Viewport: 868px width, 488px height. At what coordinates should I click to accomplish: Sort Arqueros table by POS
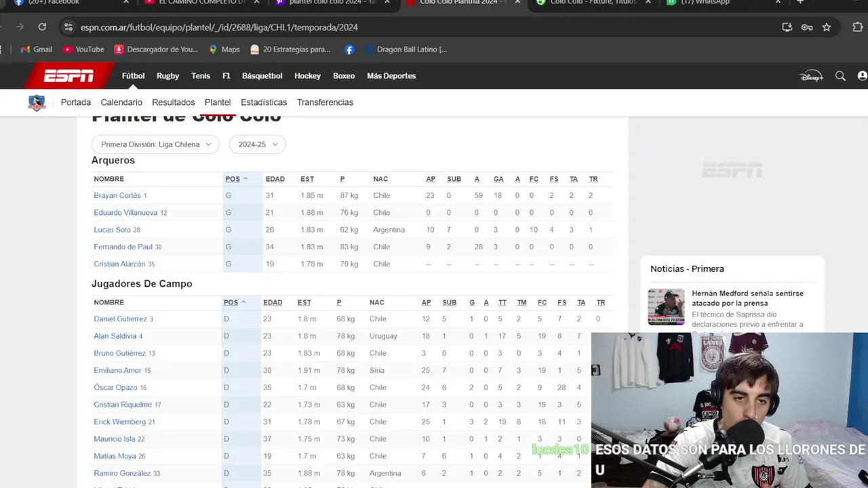click(236, 179)
